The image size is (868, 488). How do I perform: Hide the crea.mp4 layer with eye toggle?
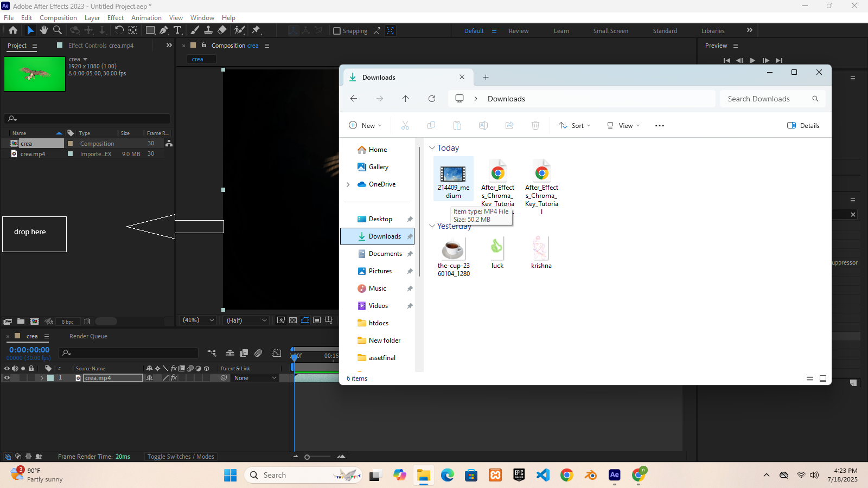[7, 378]
